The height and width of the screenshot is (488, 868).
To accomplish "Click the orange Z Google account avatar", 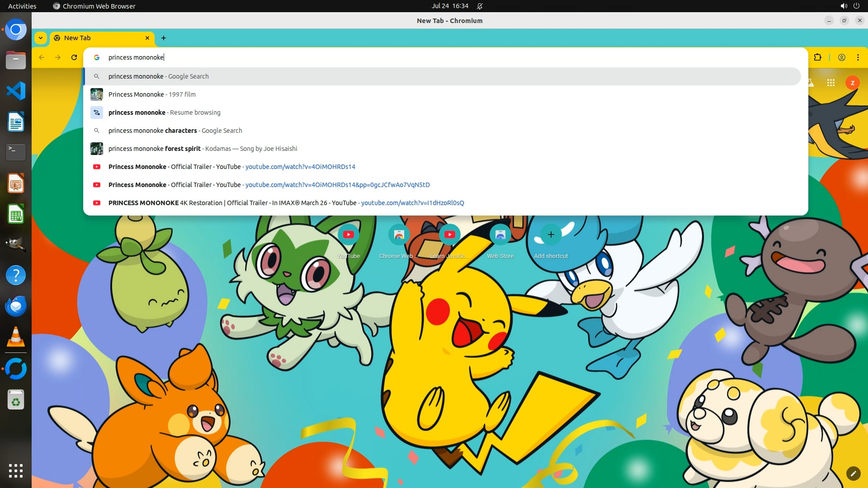I will (852, 83).
